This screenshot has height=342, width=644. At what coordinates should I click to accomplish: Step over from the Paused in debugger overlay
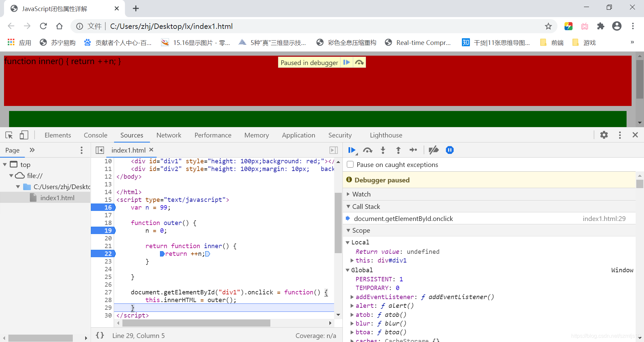coord(359,62)
